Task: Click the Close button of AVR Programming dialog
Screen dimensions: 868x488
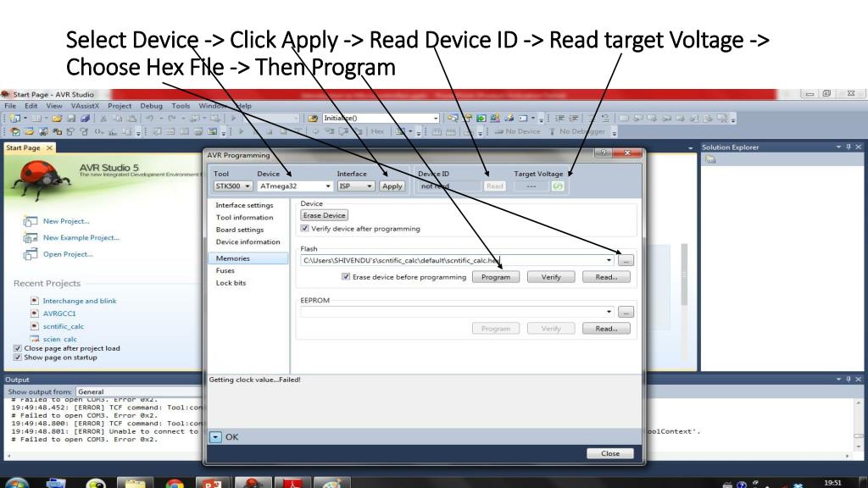Action: pyautogui.click(x=610, y=453)
